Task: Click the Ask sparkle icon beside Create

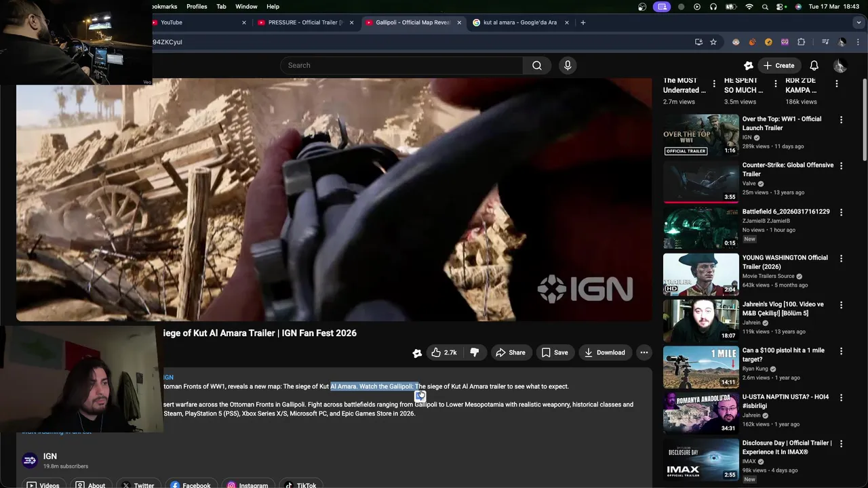Action: pos(748,66)
